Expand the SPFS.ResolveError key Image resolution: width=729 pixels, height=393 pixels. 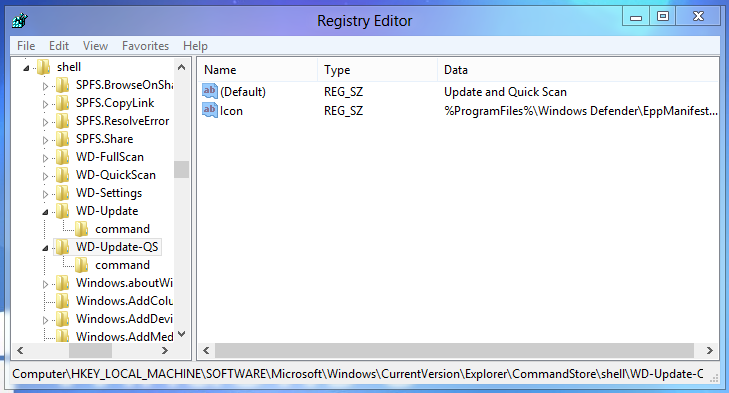tap(45, 122)
